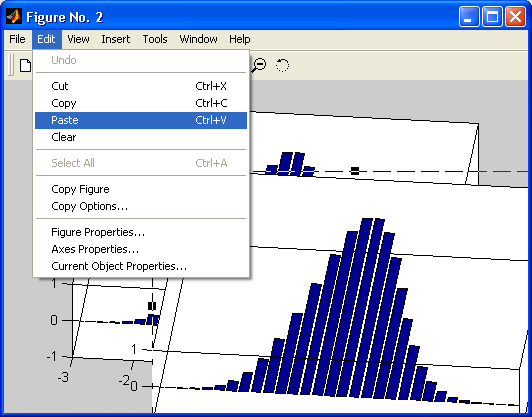Click the MATLAB logo in title bar
Screen dimensions: 532x417
coord(14,17)
